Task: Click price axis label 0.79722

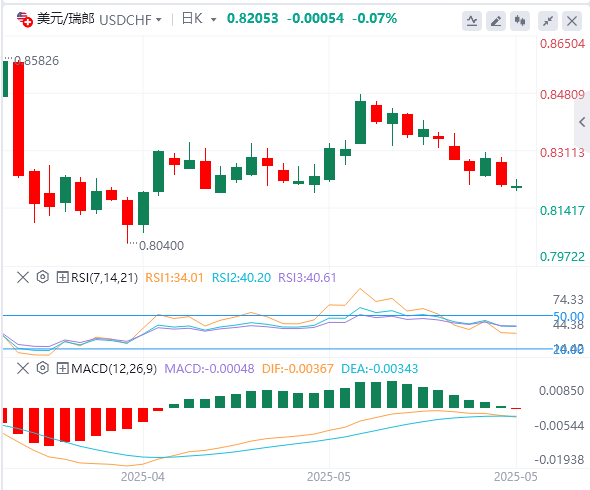Action: (x=562, y=257)
